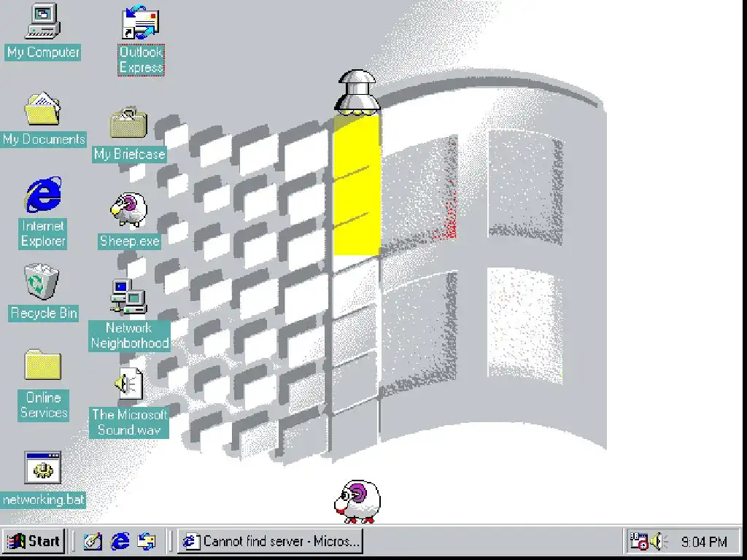
Task: Click the Recycle Bin label text
Action: 43,314
